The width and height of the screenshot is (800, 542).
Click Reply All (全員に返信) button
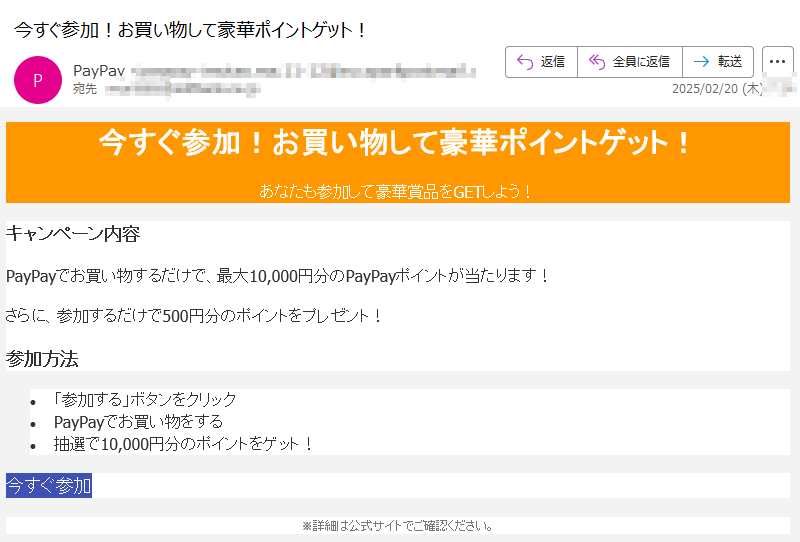(630, 62)
